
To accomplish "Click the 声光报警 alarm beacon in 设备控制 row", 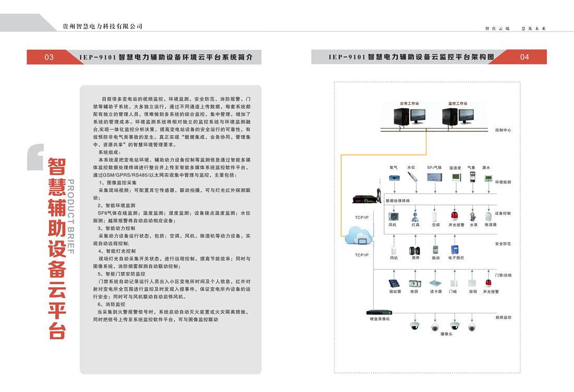I will click(454, 215).
